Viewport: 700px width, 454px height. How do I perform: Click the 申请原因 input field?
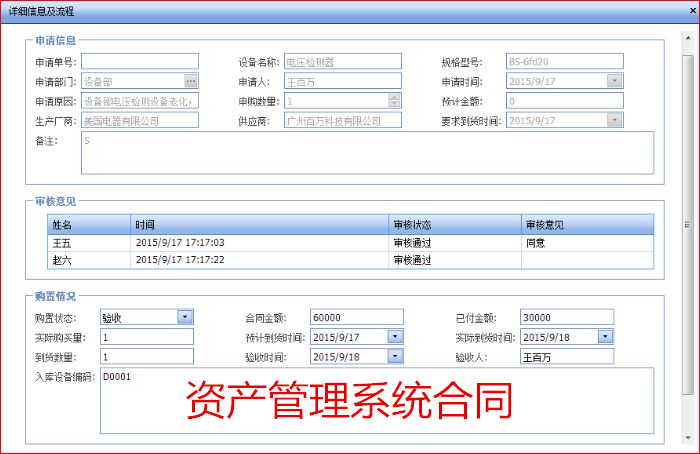pyautogui.click(x=140, y=101)
